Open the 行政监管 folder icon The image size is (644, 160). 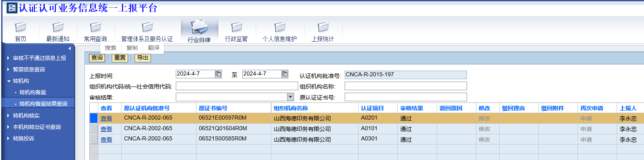point(237,27)
